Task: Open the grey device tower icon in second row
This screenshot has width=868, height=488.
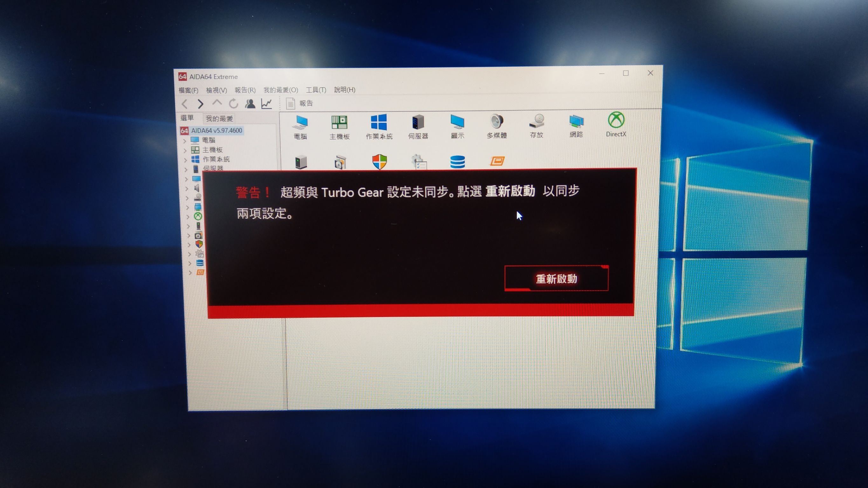Action: (x=301, y=162)
